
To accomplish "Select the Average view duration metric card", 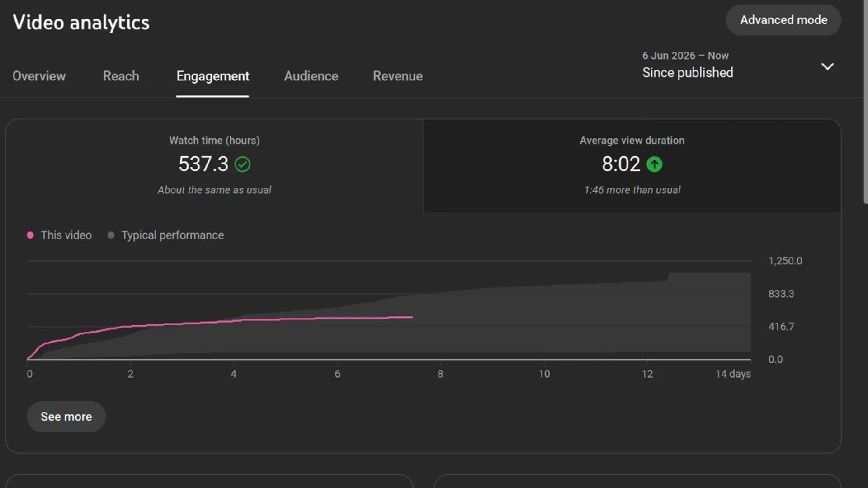I will [x=632, y=166].
